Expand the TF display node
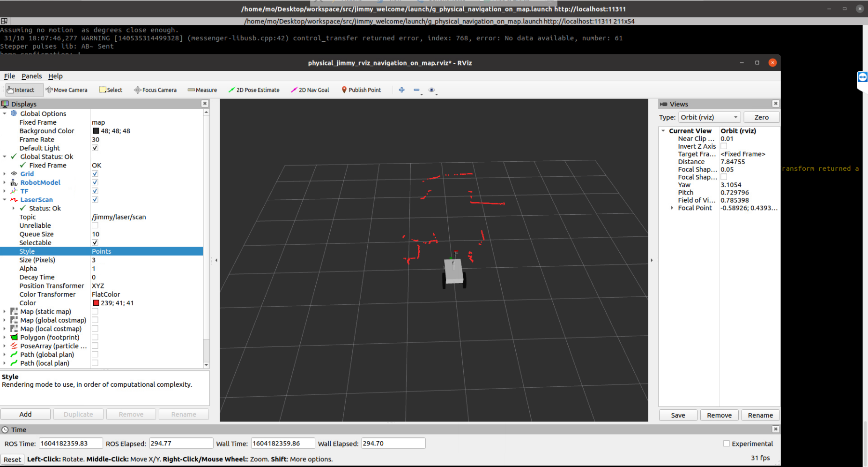Image resolution: width=868 pixels, height=467 pixels. pos(5,191)
